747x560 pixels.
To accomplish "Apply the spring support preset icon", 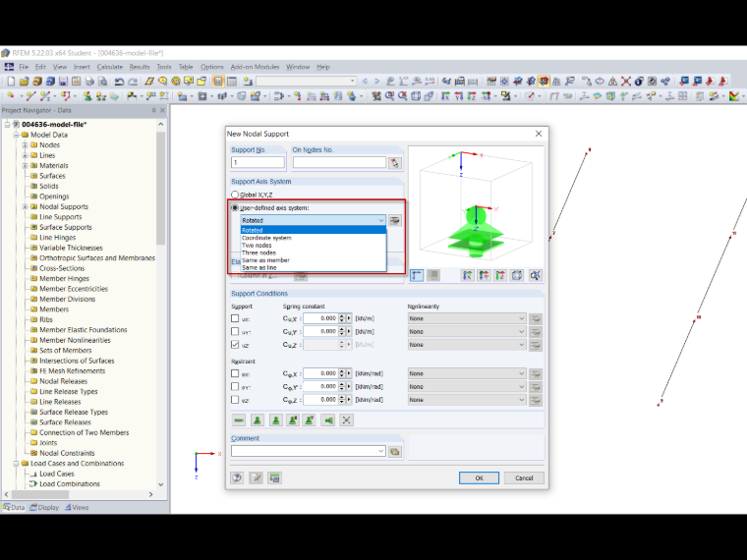I will (239, 420).
